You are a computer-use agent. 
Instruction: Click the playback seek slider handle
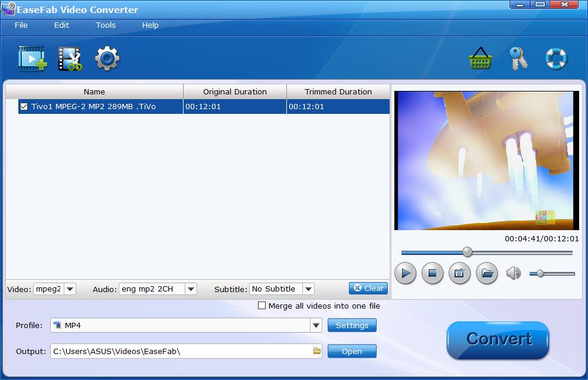[x=467, y=252]
